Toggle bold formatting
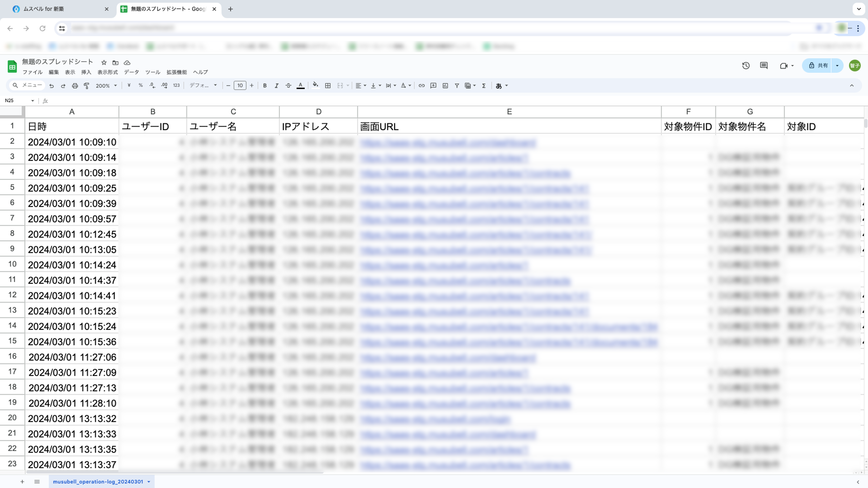Viewport: 868px width, 488px height. [265, 86]
